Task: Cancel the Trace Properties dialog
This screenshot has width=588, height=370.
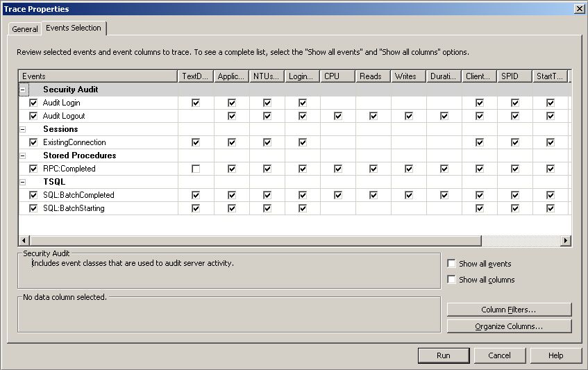Action: click(x=499, y=355)
